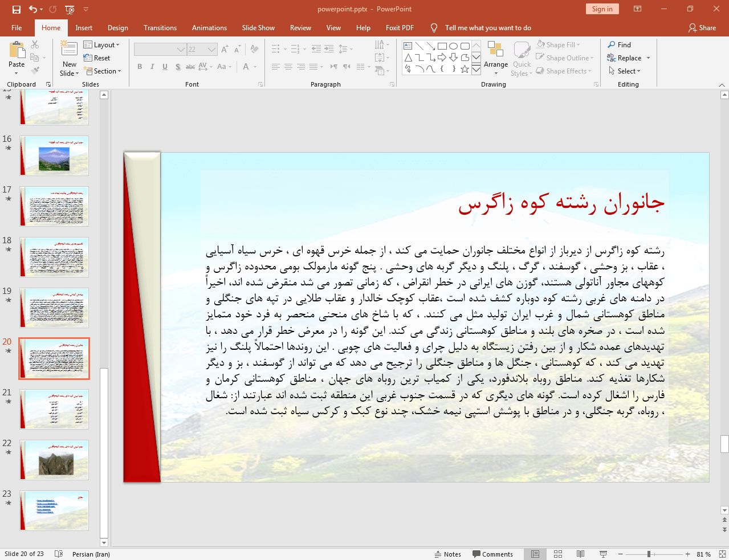Select the Rectangle shape in the gallery

(442, 46)
